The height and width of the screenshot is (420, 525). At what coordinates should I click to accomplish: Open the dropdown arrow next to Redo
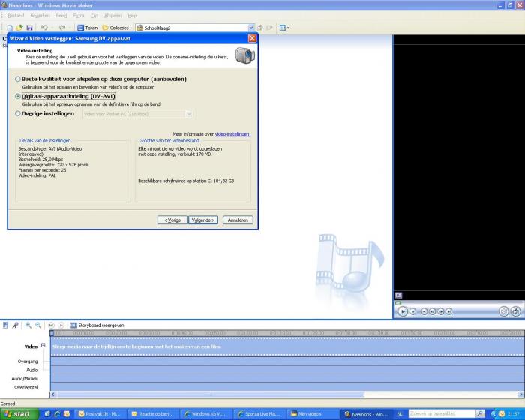70,28
